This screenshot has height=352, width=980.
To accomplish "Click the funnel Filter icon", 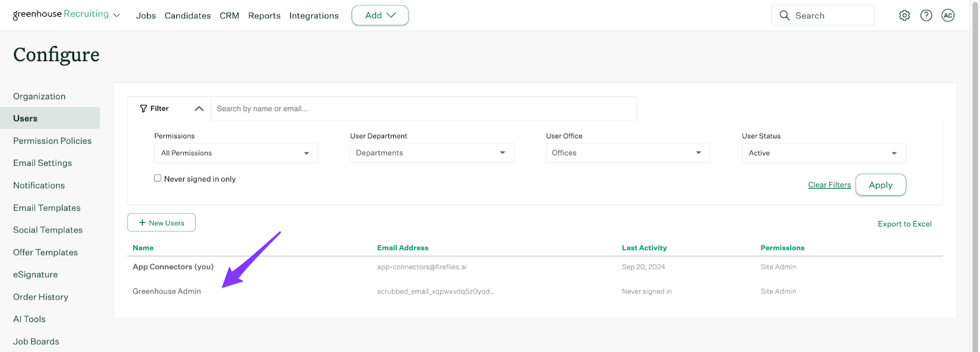I will click(x=143, y=108).
